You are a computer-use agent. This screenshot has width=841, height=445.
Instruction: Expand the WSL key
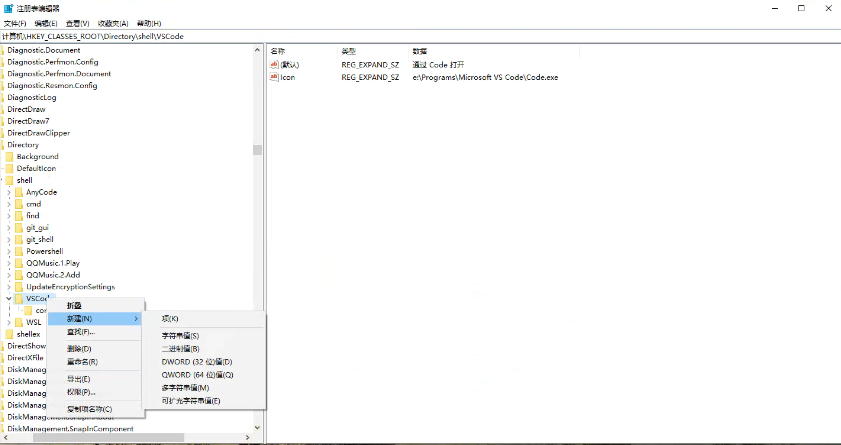tap(9, 322)
